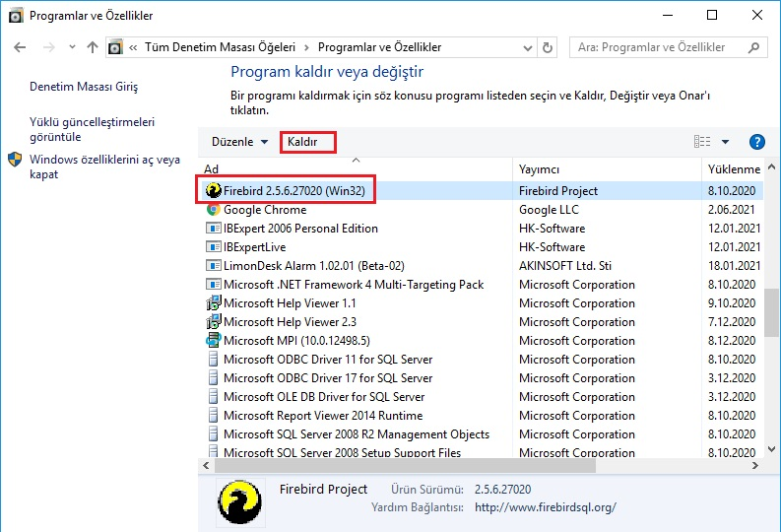Click the 2.06.2021 install date cell
The height and width of the screenshot is (532, 781).
(x=732, y=210)
